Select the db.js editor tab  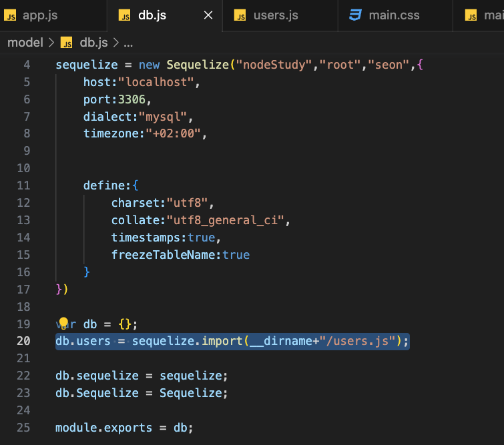(x=164, y=15)
